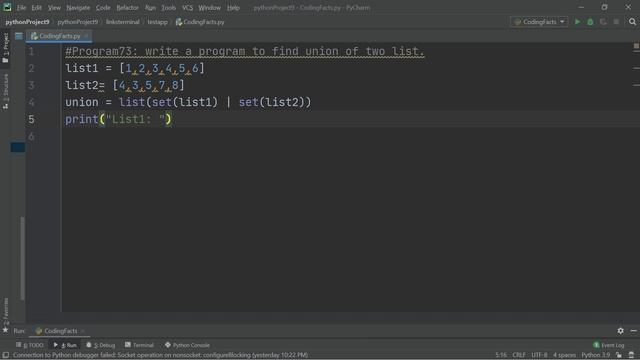The image size is (640, 360).
Task: Click the testapp breadcrumb
Action: click(x=158, y=22)
